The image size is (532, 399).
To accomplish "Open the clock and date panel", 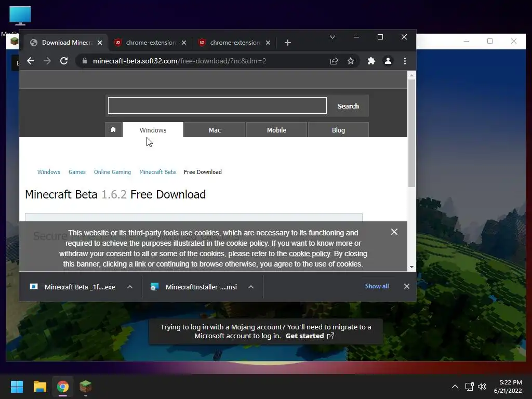I will point(508,387).
